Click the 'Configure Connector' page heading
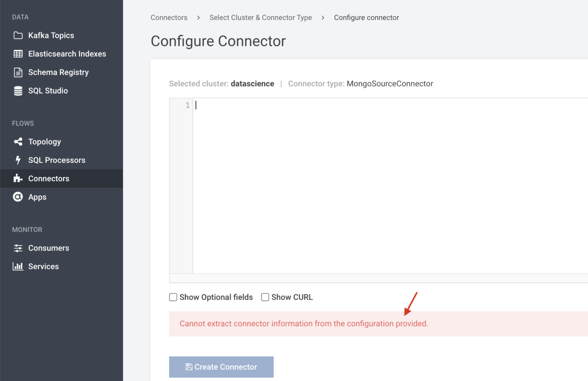588x381 pixels. 218,41
